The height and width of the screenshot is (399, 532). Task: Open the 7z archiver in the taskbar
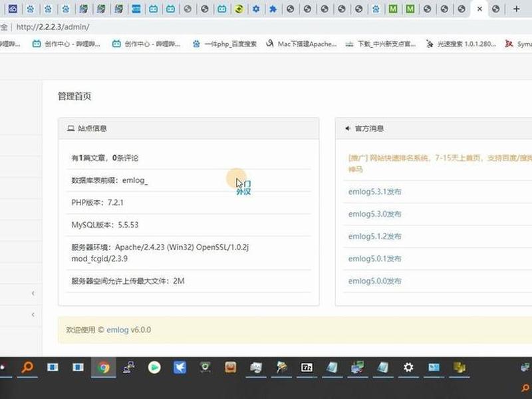[307, 368]
